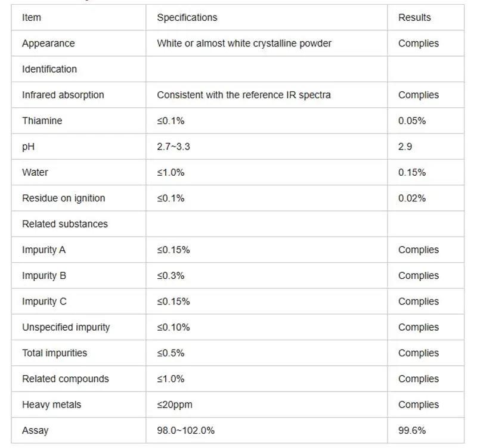Viewport: 477px width, 448px height.
Task: Click the Thiamine result value 0.05%
Action: pos(411,121)
